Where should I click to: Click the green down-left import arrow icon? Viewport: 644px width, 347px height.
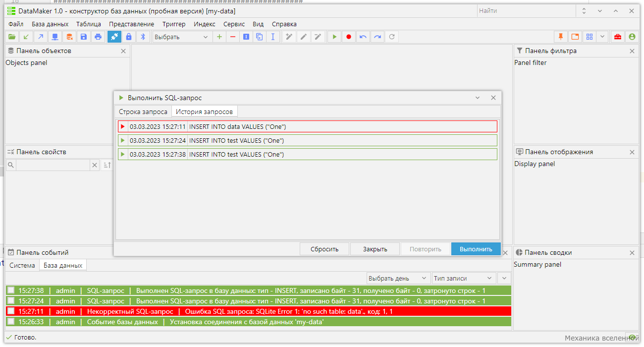point(26,37)
